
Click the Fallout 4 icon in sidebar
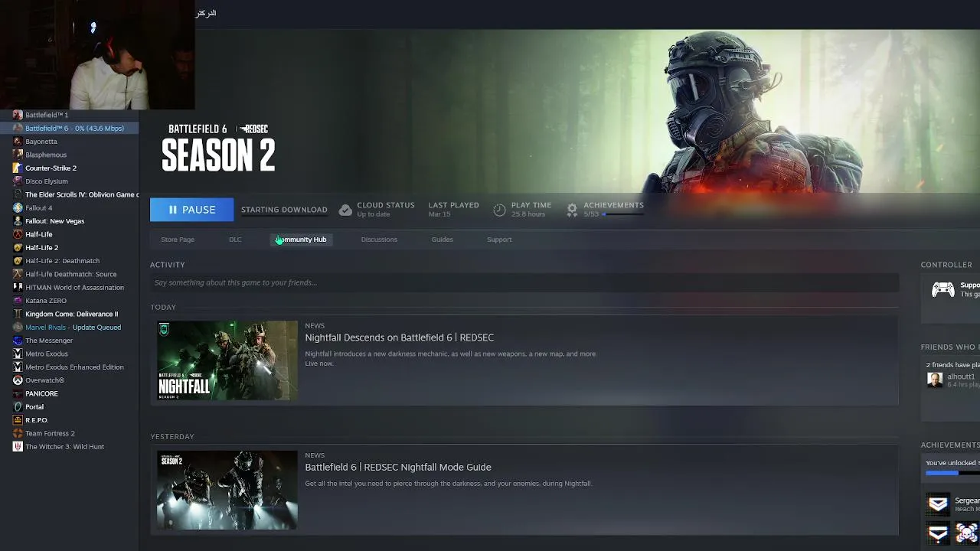click(x=18, y=208)
